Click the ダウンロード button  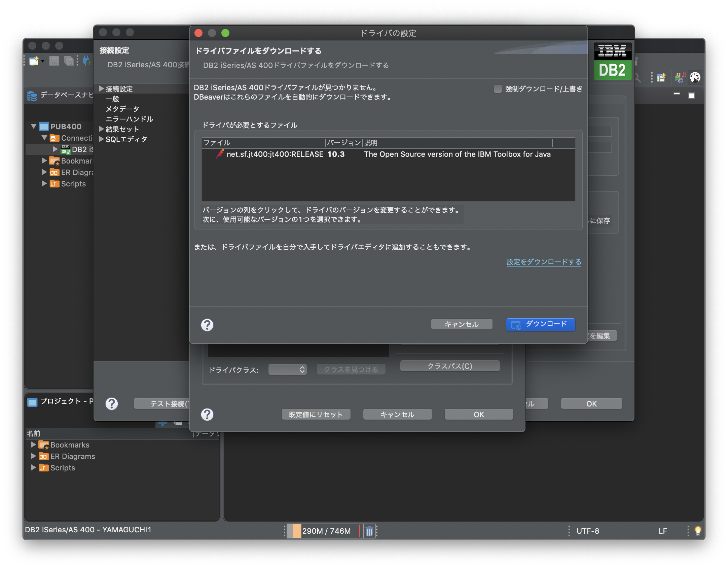pos(540,324)
